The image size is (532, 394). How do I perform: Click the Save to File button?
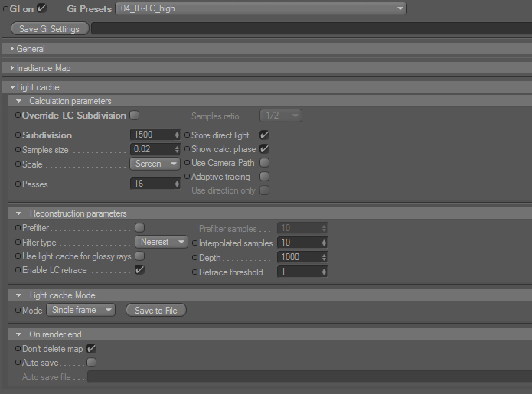click(x=156, y=311)
